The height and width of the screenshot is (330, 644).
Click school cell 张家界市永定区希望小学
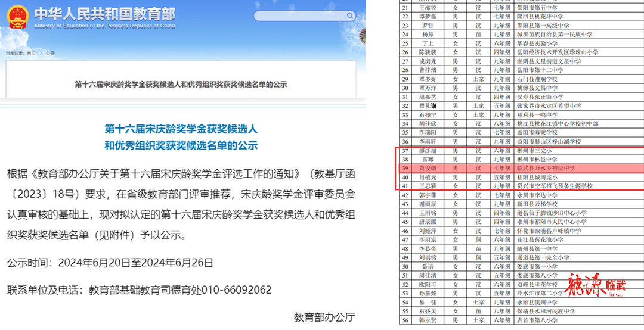pyautogui.click(x=549, y=106)
